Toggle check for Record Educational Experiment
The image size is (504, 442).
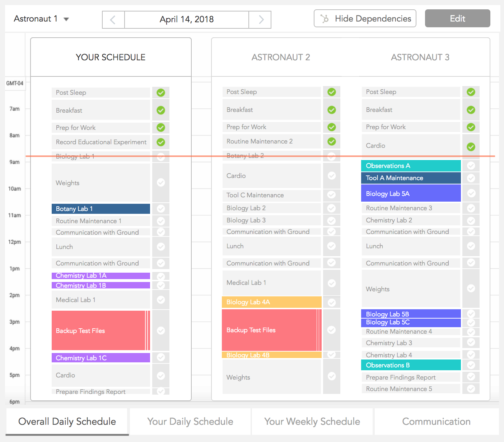click(x=161, y=142)
